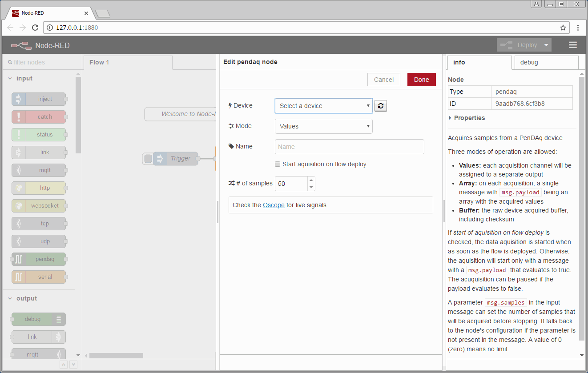
Task: Open the Oscope link
Action: tap(274, 205)
